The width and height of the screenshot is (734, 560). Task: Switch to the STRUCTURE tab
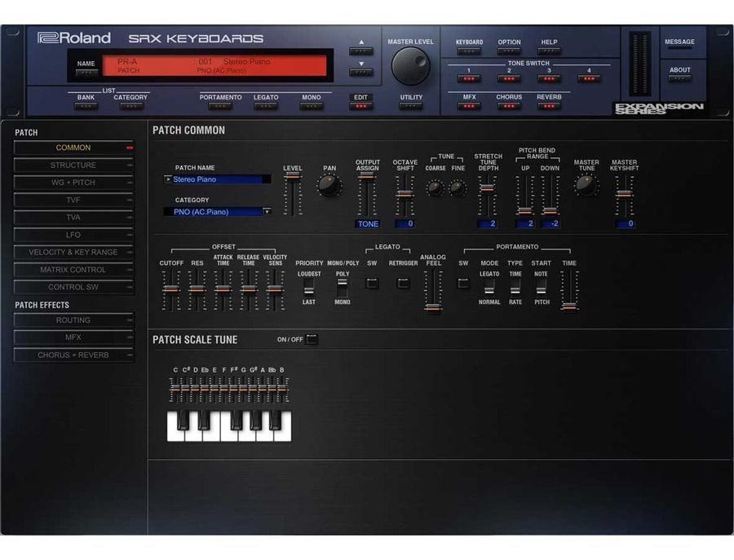(x=74, y=165)
